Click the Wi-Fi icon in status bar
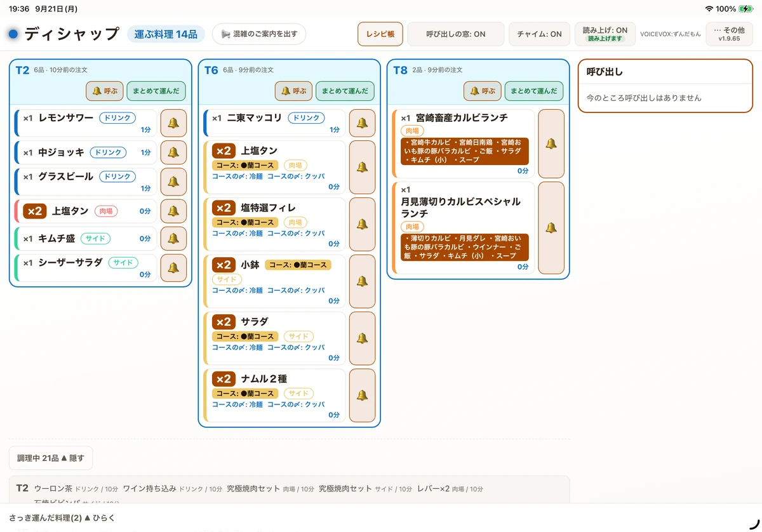762x532 pixels. point(709,9)
